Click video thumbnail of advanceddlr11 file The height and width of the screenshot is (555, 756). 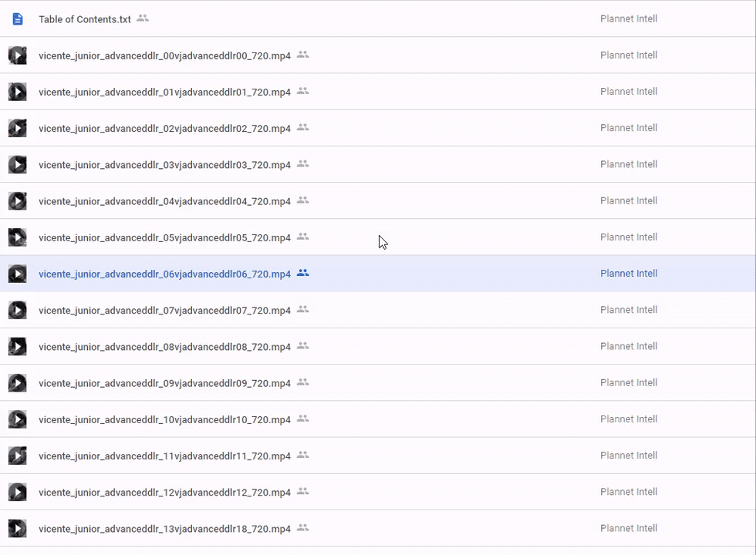18,456
